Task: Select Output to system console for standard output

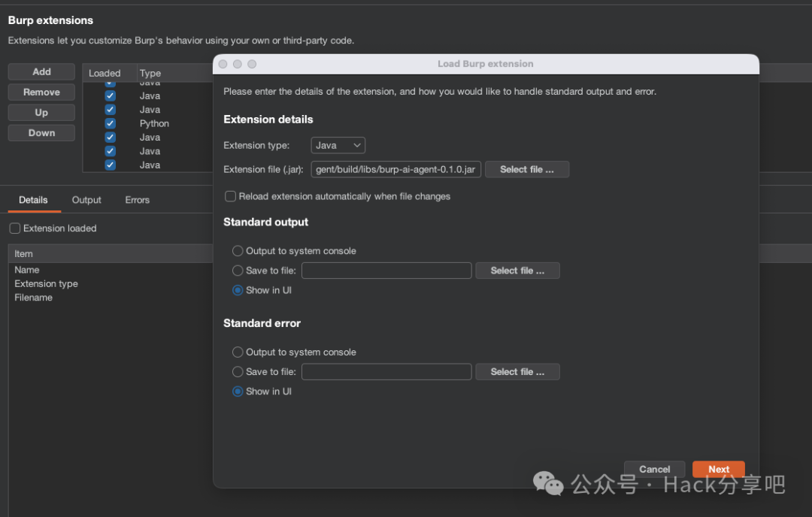Action: click(238, 250)
